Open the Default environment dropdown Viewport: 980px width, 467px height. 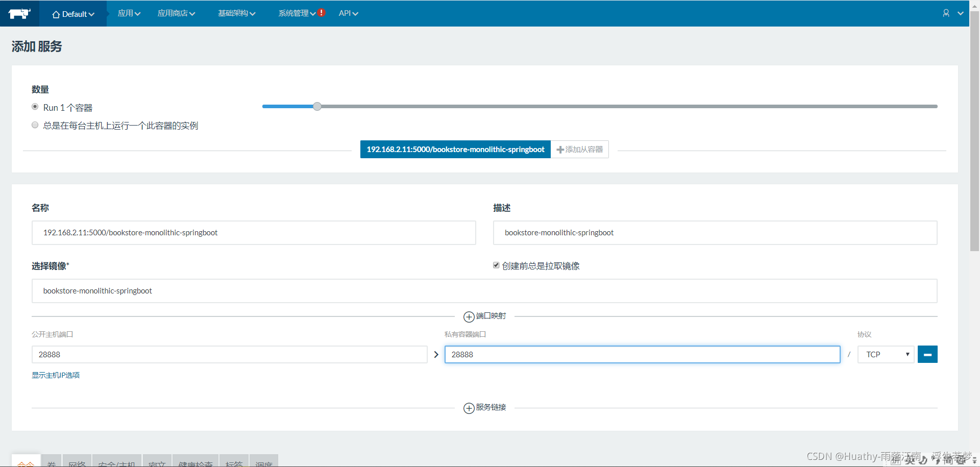point(73,14)
